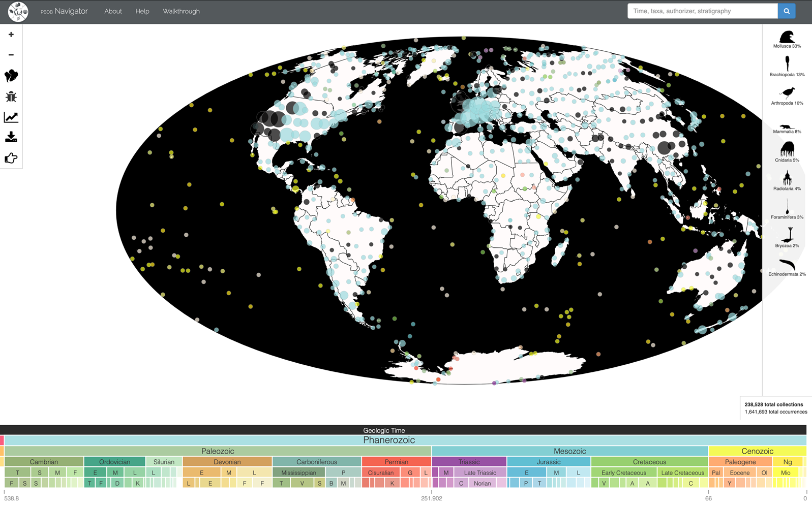Screen dimensions: 812x507
Task: Zoom out of the map
Action: (x=11, y=55)
